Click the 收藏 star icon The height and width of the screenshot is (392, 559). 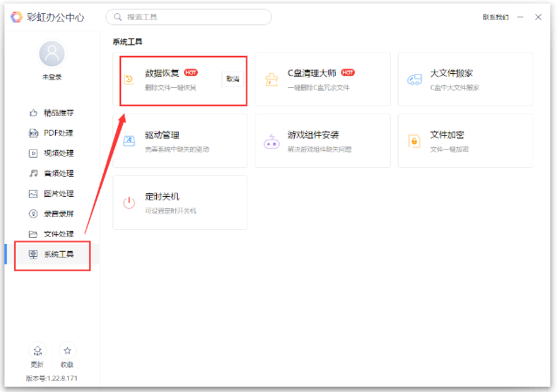[67, 350]
